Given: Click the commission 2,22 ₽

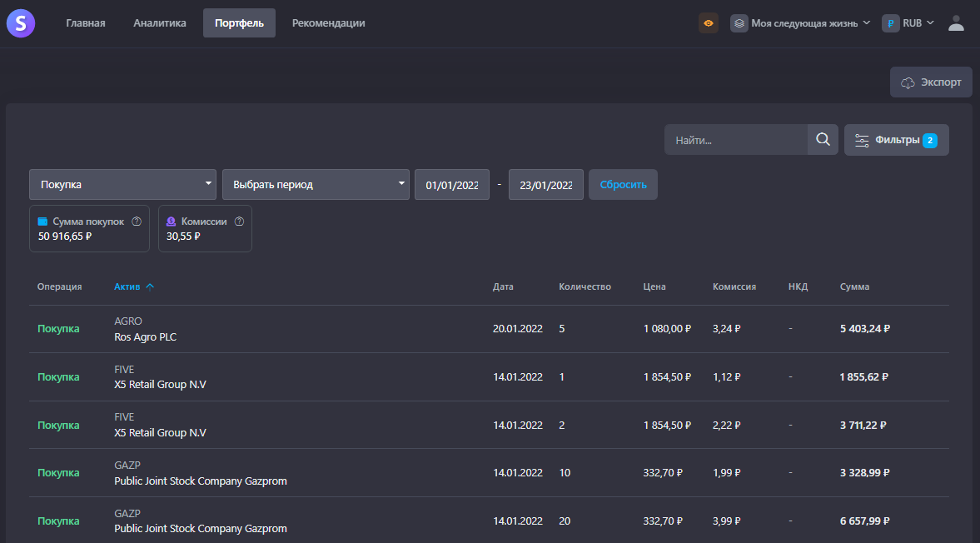Looking at the screenshot, I should [726, 425].
